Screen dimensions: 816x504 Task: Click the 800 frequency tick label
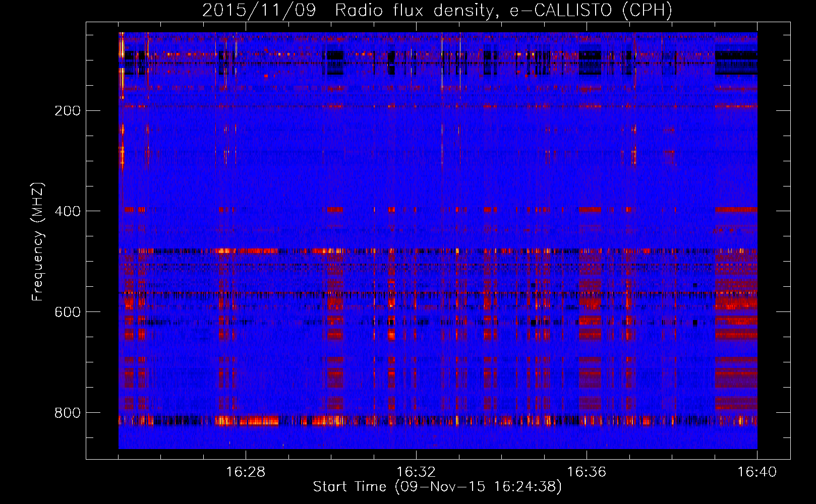click(x=68, y=413)
